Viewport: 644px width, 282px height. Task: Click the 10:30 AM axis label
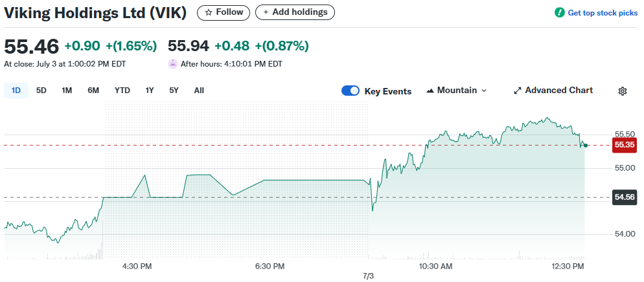click(x=435, y=266)
